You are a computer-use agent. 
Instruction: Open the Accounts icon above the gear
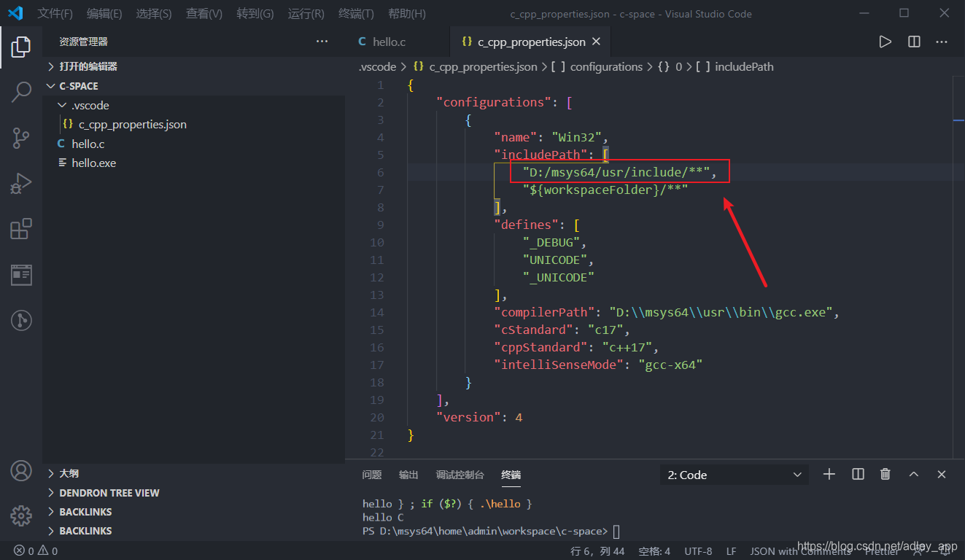20,472
